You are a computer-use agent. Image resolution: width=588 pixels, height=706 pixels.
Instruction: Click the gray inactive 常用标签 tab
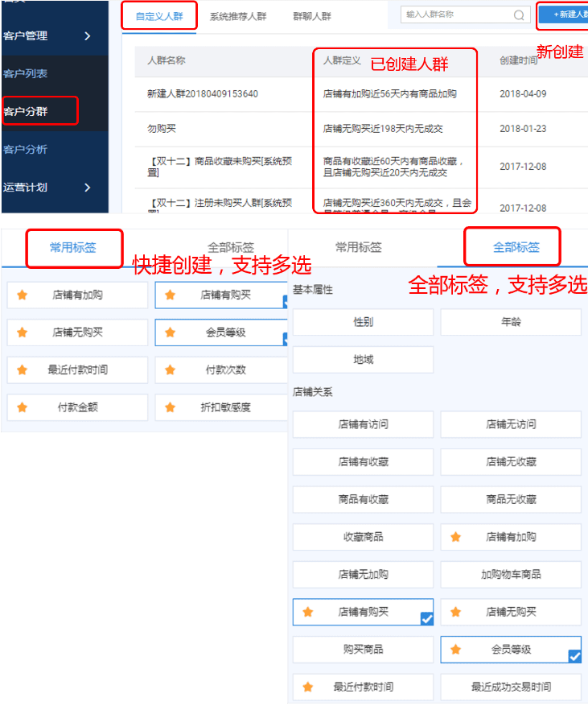tap(359, 248)
